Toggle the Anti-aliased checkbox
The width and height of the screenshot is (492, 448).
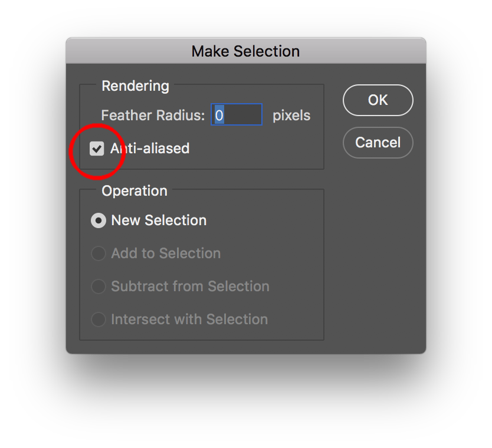(x=97, y=149)
